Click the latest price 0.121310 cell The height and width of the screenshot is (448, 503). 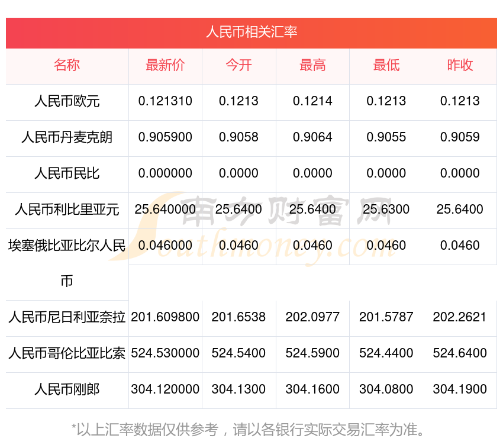tap(165, 101)
